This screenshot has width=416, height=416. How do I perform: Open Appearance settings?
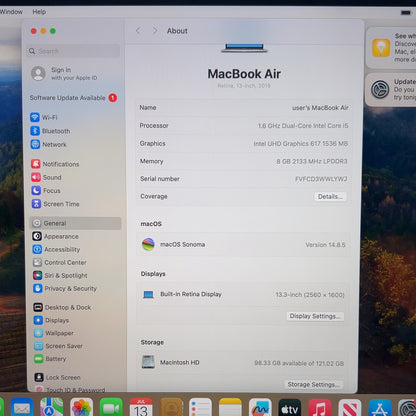[x=56, y=236]
